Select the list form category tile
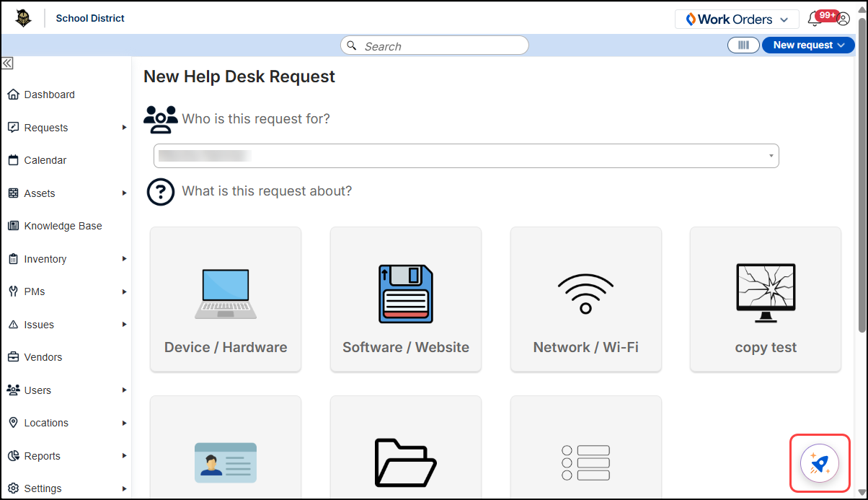 click(586, 447)
